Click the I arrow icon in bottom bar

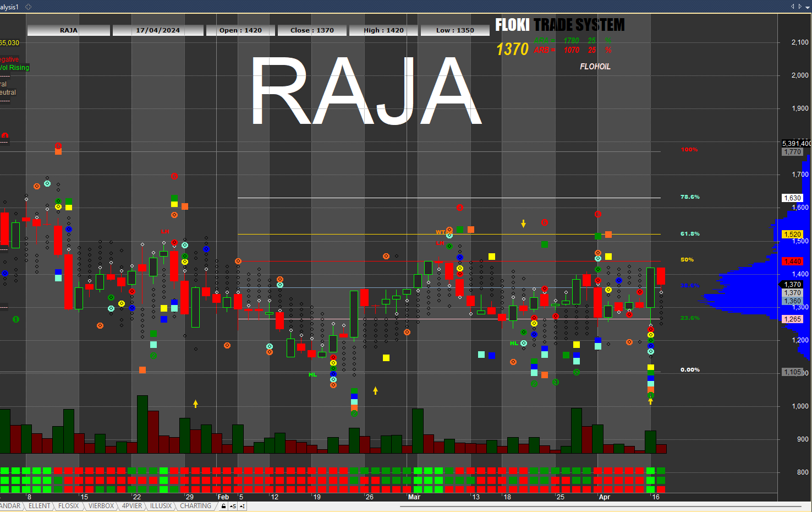242,506
